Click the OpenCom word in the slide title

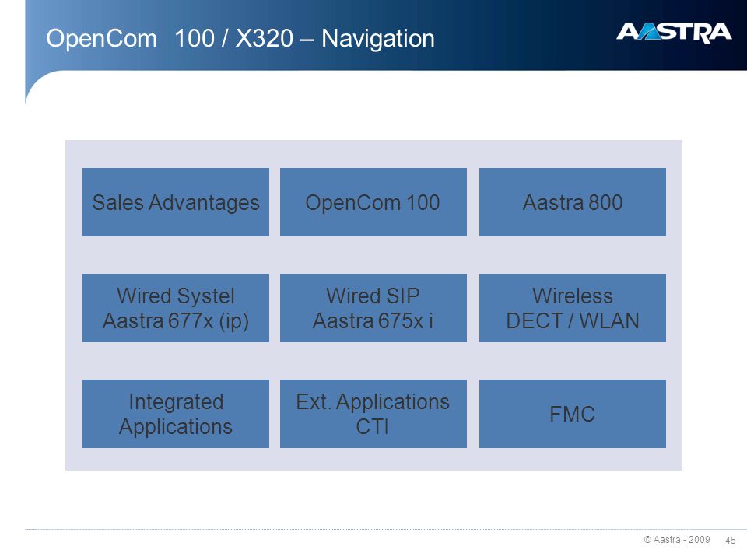pos(101,39)
